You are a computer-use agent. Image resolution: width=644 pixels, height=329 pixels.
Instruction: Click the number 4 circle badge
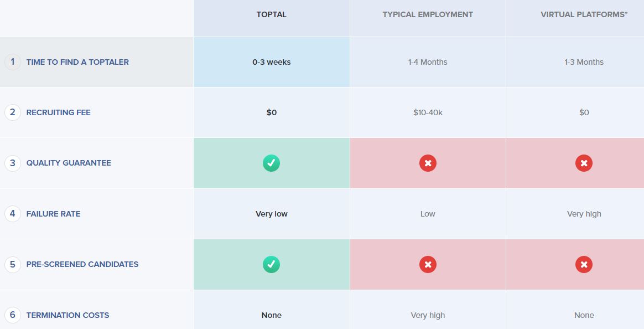pyautogui.click(x=13, y=213)
